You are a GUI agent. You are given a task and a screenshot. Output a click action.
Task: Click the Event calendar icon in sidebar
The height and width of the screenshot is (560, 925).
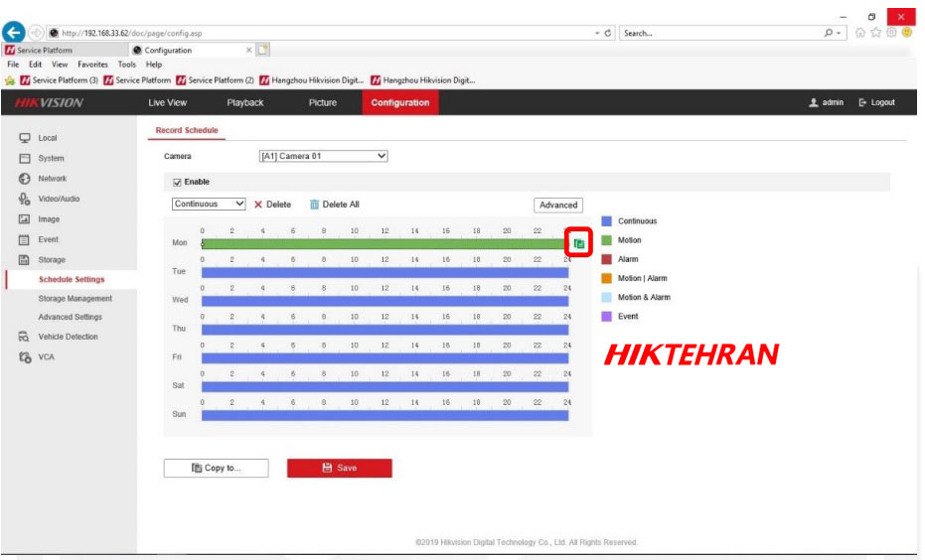(x=24, y=239)
